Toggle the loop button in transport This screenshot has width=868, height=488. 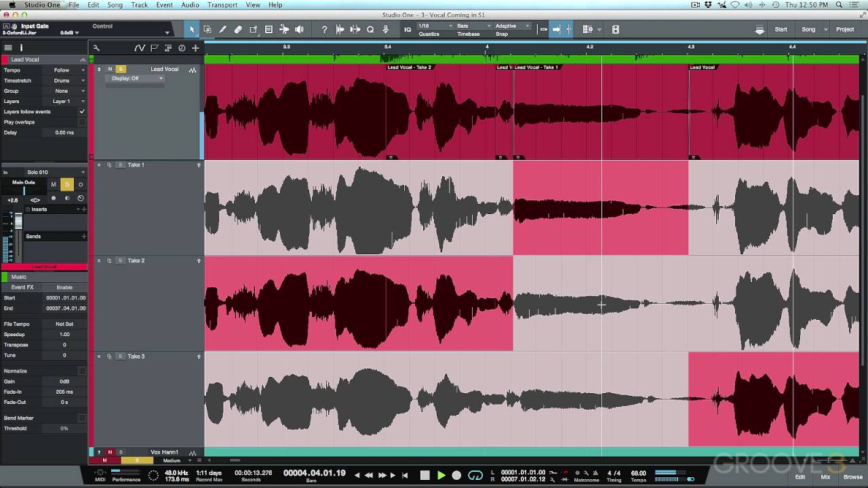click(x=475, y=475)
